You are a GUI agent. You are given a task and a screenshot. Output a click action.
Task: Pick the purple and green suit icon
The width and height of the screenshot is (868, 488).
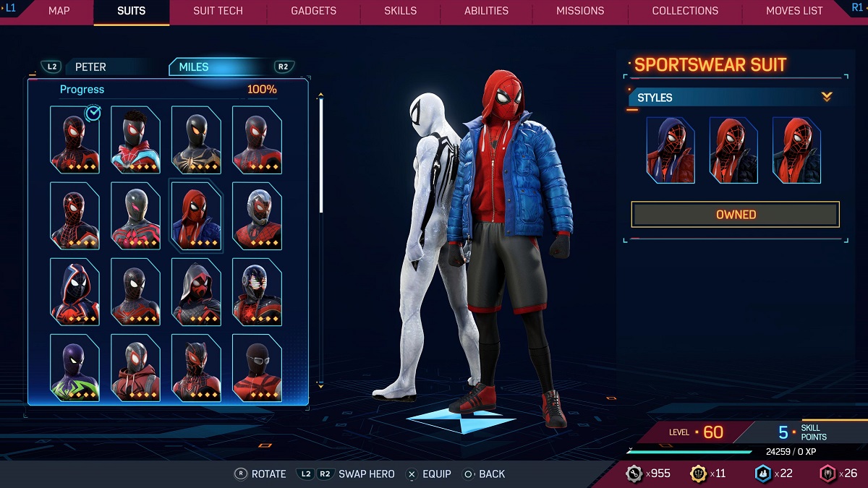75,368
